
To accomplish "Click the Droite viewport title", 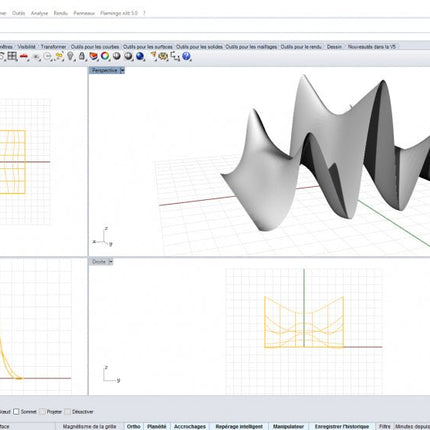I will 99,262.
